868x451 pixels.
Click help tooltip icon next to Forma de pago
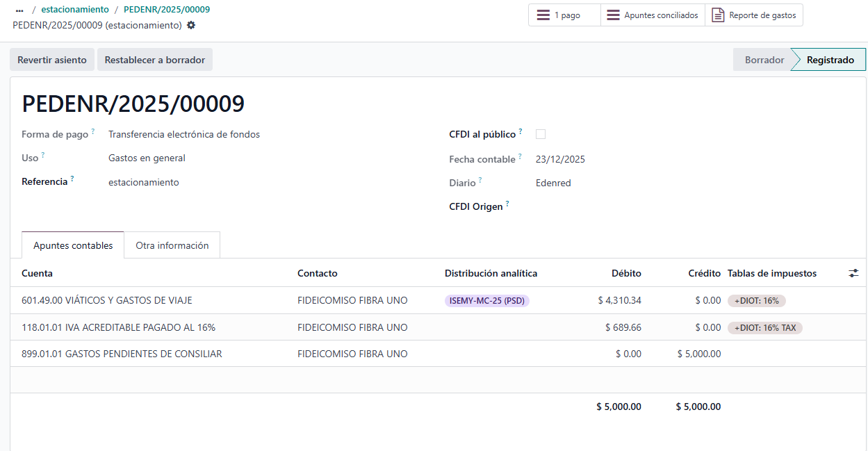[x=92, y=131]
